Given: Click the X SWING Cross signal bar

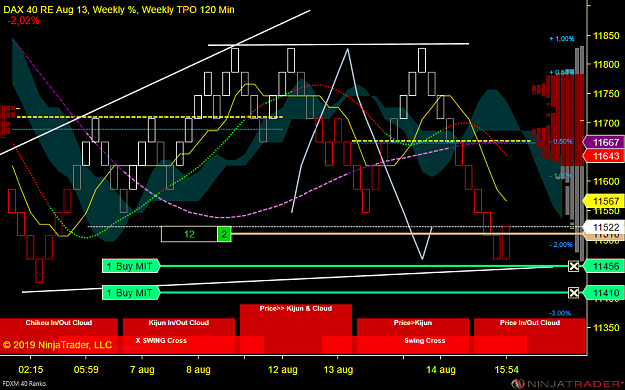Looking at the screenshot, I should (161, 345).
